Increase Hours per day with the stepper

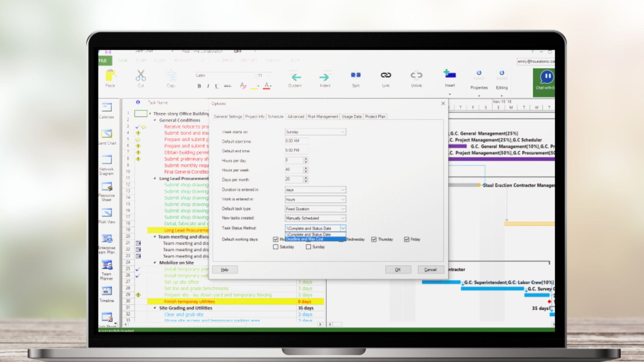(306, 159)
